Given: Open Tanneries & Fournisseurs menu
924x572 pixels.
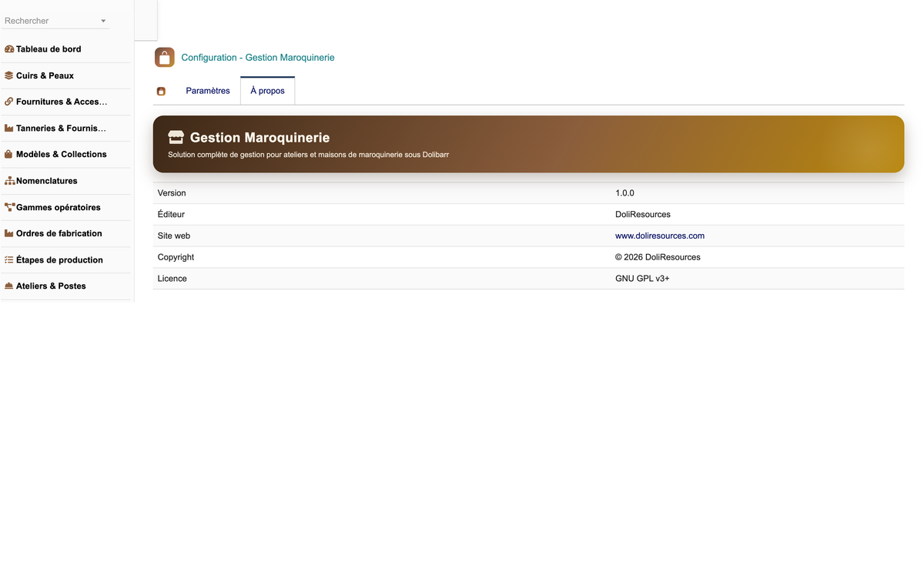Looking at the screenshot, I should click(61, 128).
